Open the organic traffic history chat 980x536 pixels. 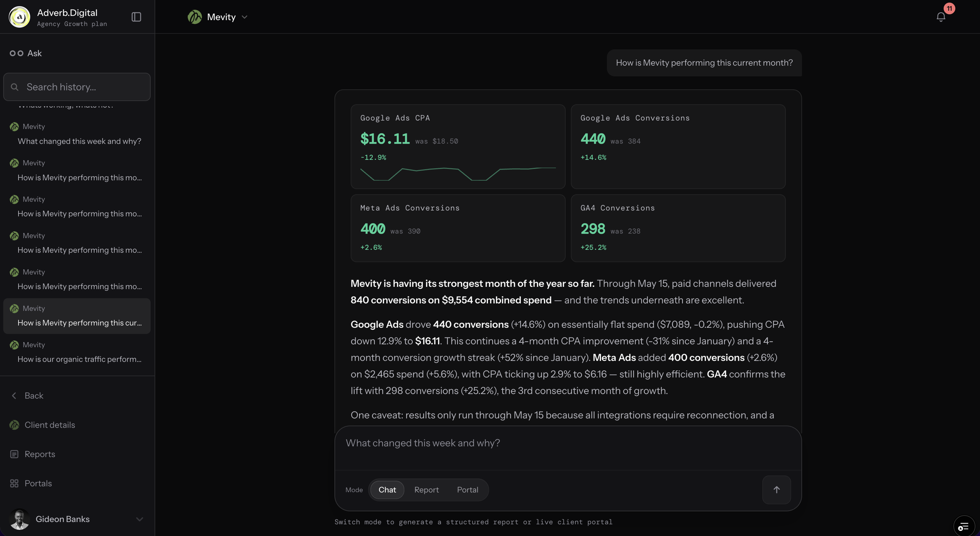77,352
